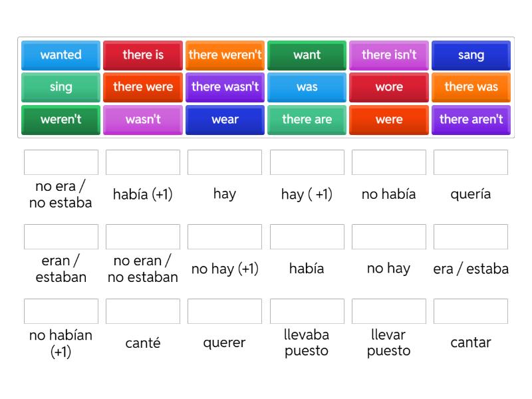Screen dimensions: 532x399
Task: Select the empty box above 'cantar'
Action: [x=471, y=311]
